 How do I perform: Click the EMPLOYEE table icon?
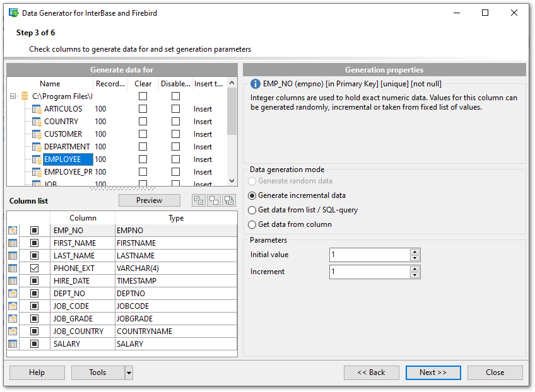(x=37, y=159)
